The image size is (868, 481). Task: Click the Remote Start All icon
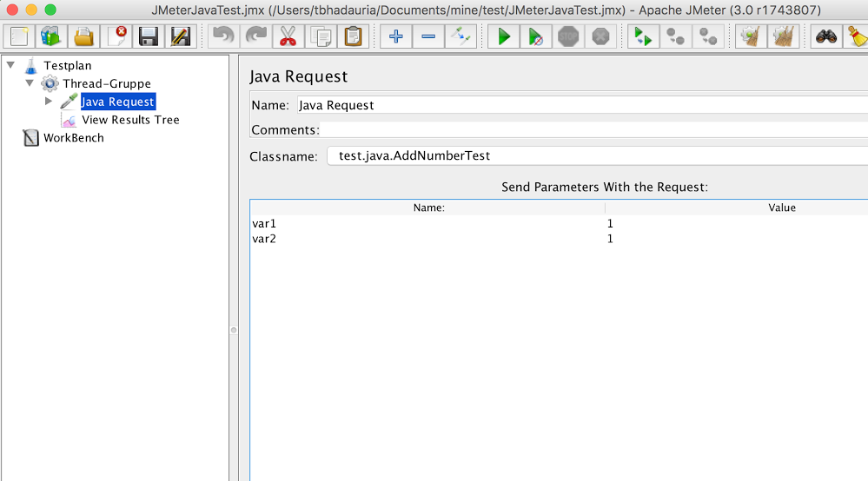click(x=643, y=37)
